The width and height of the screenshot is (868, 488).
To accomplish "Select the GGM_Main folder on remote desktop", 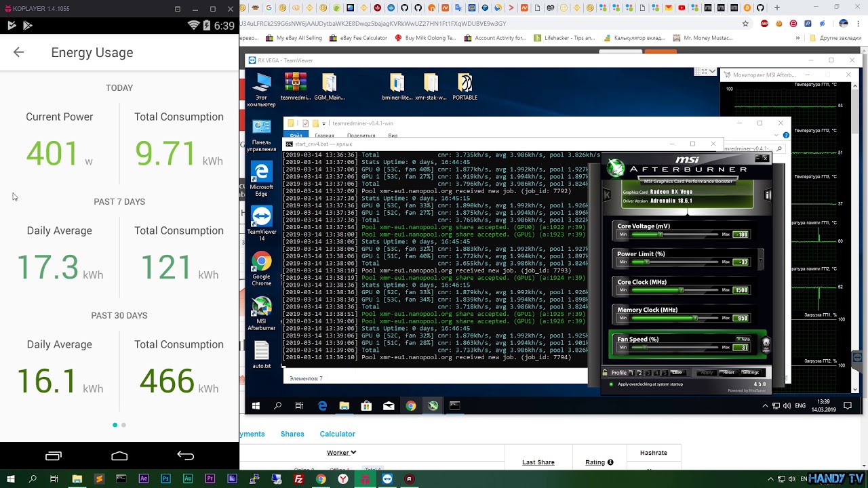I will pos(329,87).
